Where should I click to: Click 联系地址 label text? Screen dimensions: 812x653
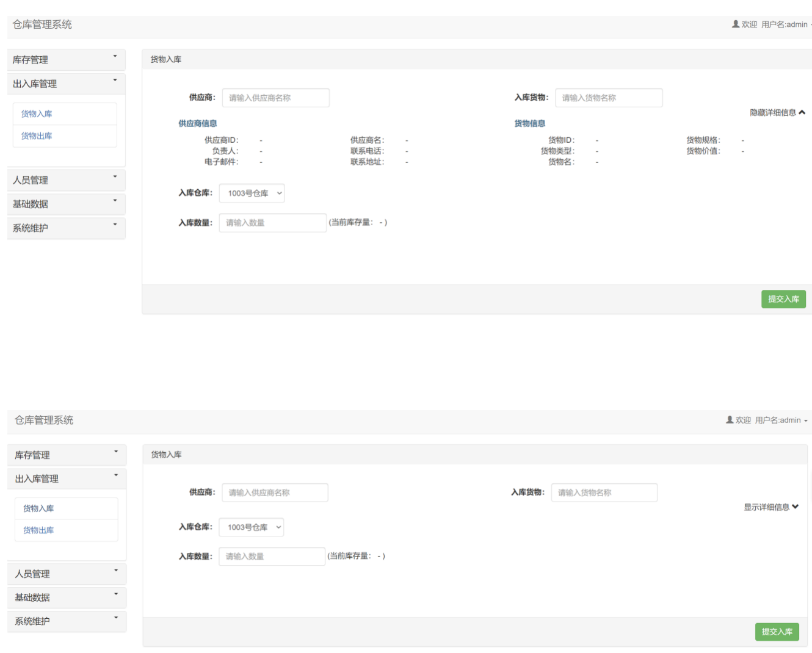point(368,162)
